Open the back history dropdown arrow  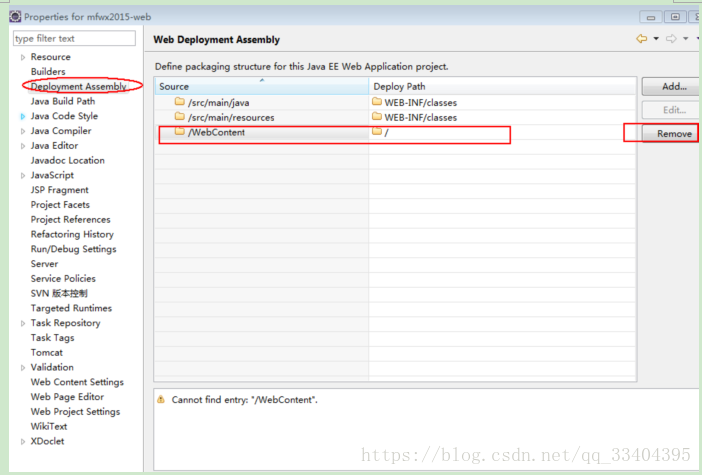click(x=656, y=39)
